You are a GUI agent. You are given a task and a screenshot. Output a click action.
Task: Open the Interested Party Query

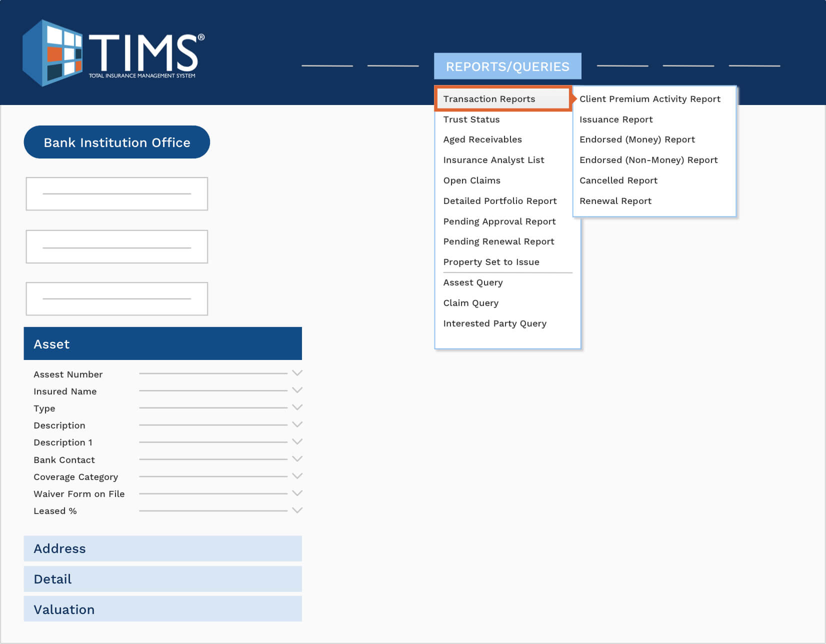point(494,323)
